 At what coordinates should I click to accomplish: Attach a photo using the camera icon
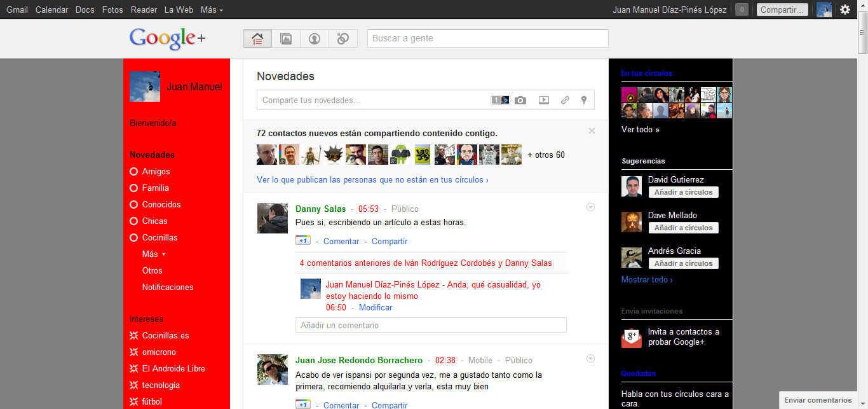[520, 100]
